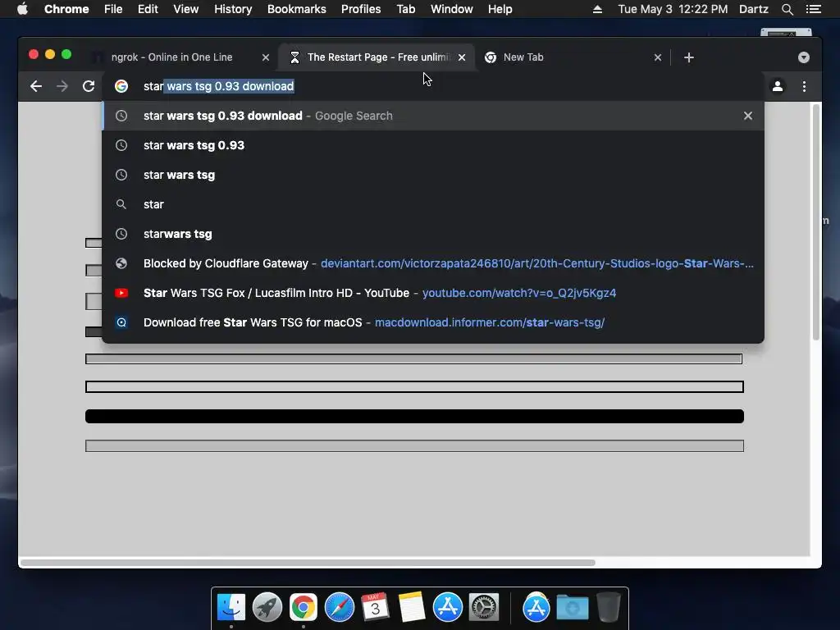840x630 pixels.
Task: Open Google Chrome from the Dock
Action: point(304,608)
